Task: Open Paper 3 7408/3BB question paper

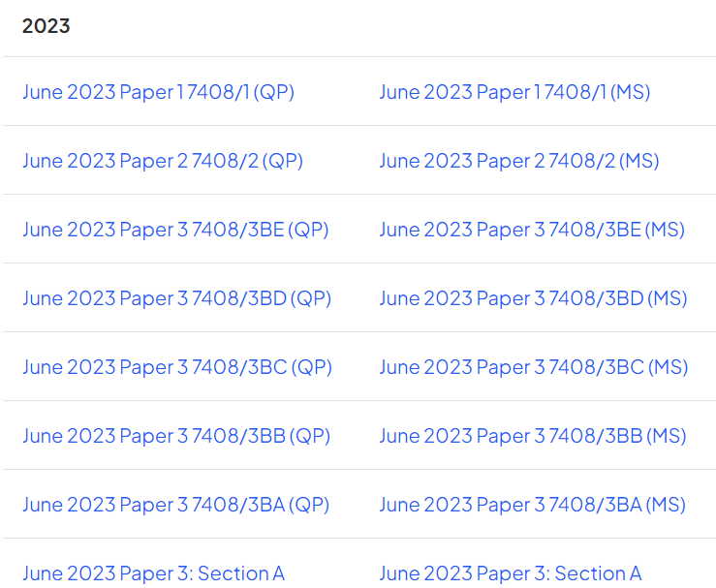Action: pos(176,437)
